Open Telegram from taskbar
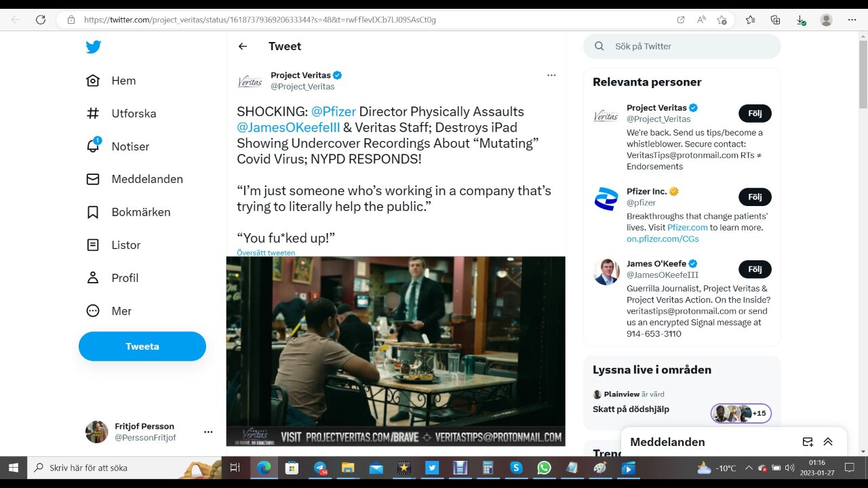The height and width of the screenshot is (488, 868). tap(320, 468)
